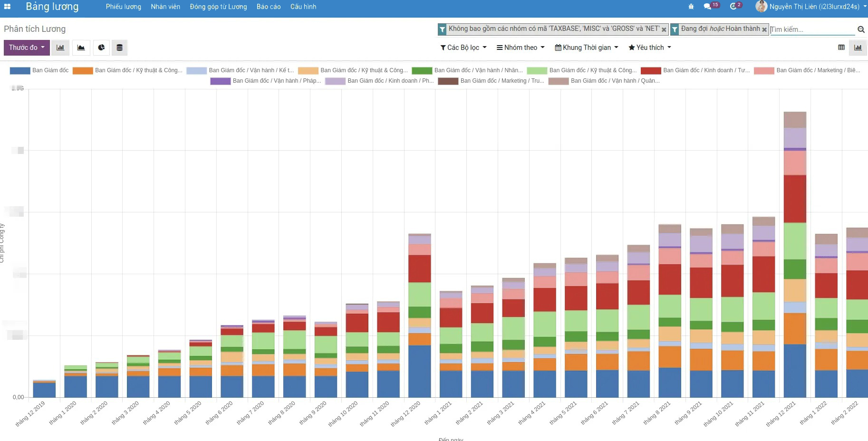Open the 'Phiếu lương' menu
Viewport: 868px width, 441px height.
coord(123,7)
